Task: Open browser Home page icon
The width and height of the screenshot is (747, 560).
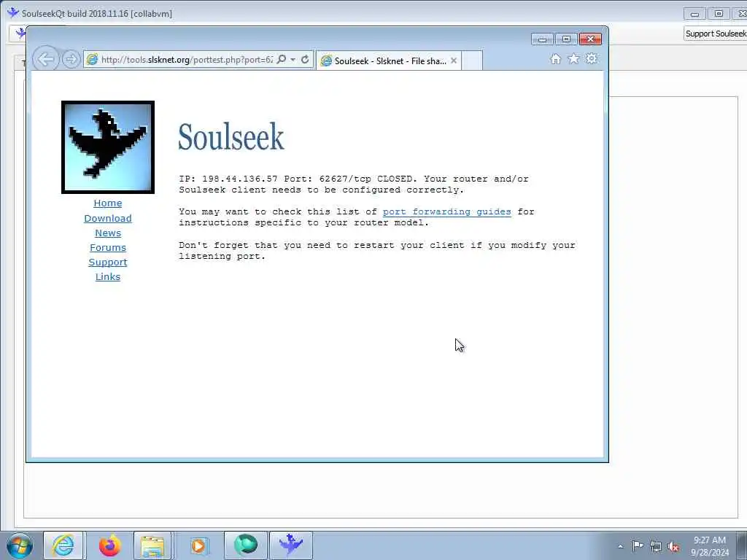Action: pos(555,59)
